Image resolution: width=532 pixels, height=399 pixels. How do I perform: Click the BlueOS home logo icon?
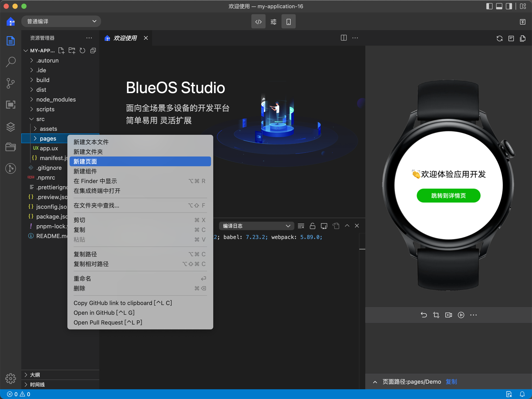click(11, 22)
